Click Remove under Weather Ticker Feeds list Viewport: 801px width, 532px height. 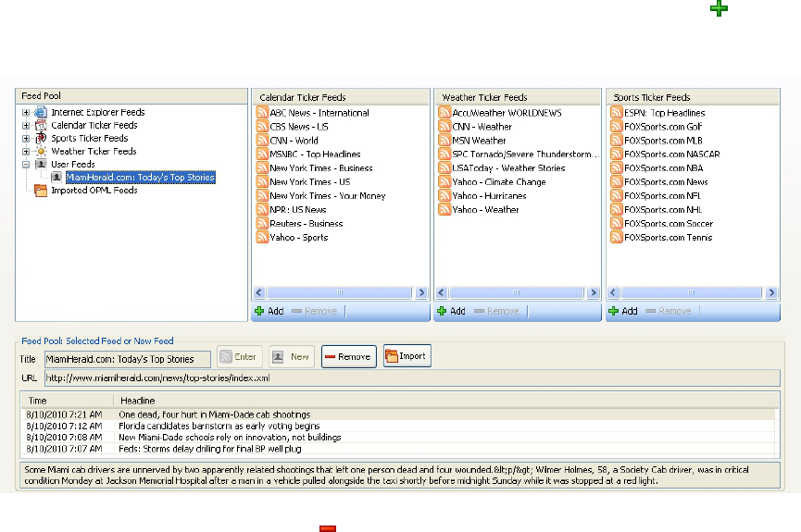pyautogui.click(x=496, y=311)
